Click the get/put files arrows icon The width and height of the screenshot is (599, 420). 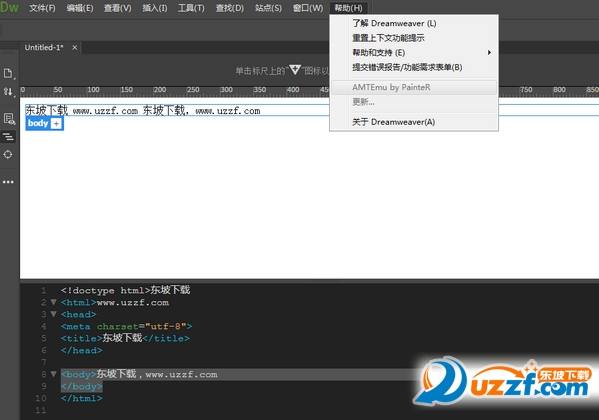click(x=8, y=92)
